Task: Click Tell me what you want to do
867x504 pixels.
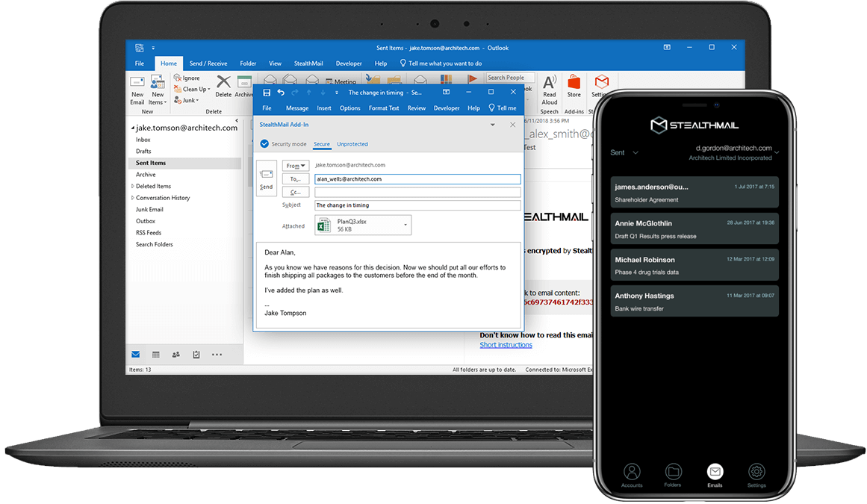Action: (x=441, y=63)
